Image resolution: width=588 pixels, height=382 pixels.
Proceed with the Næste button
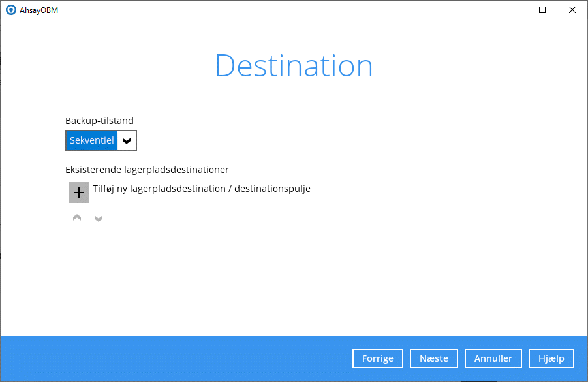click(434, 358)
